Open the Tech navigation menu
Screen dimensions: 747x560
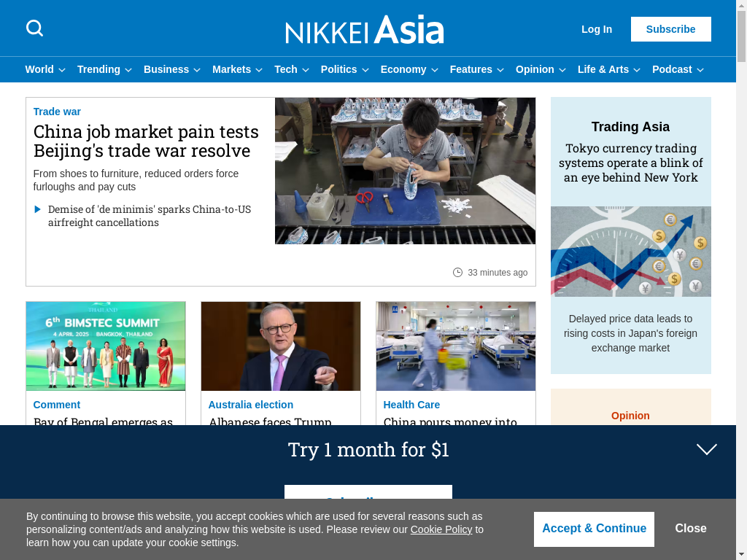point(292,69)
